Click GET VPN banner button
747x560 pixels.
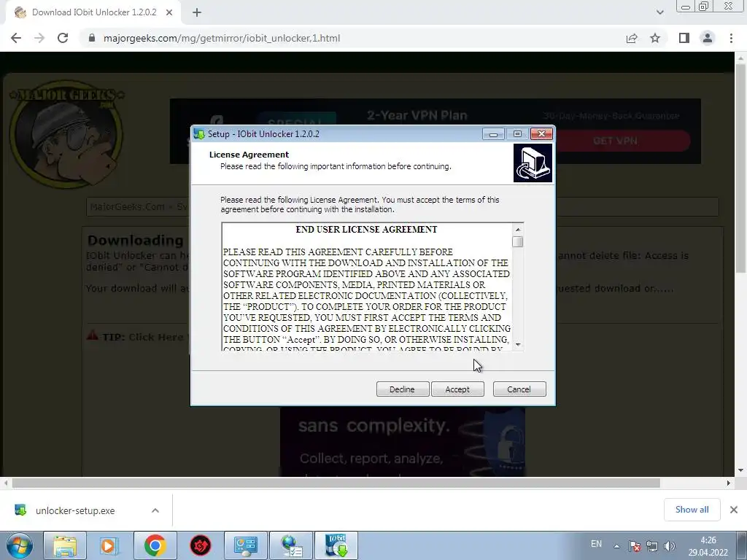coord(616,141)
